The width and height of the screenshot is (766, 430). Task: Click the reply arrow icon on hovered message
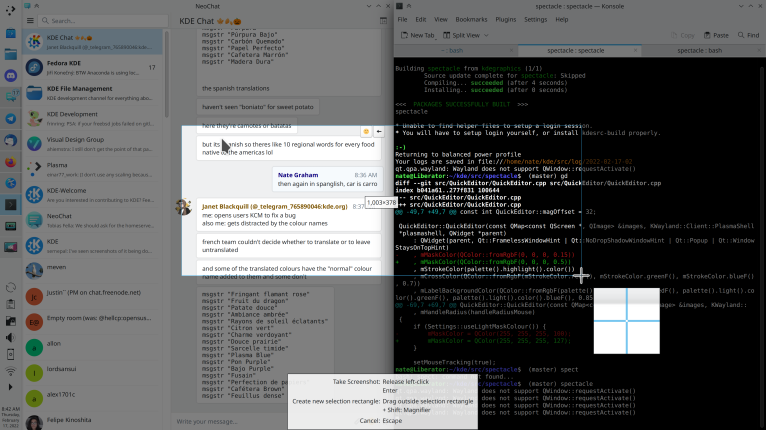click(379, 131)
